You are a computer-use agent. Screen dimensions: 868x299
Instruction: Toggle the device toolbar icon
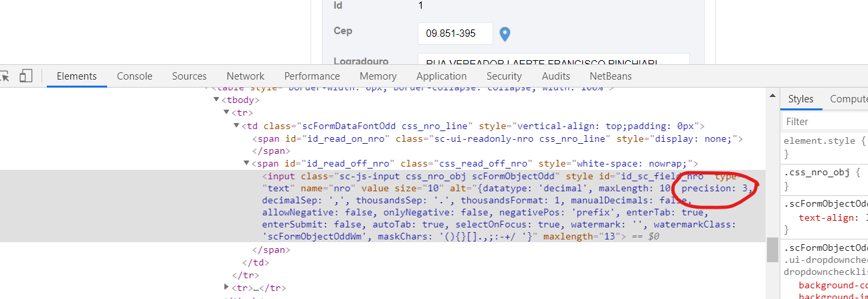tap(26, 76)
